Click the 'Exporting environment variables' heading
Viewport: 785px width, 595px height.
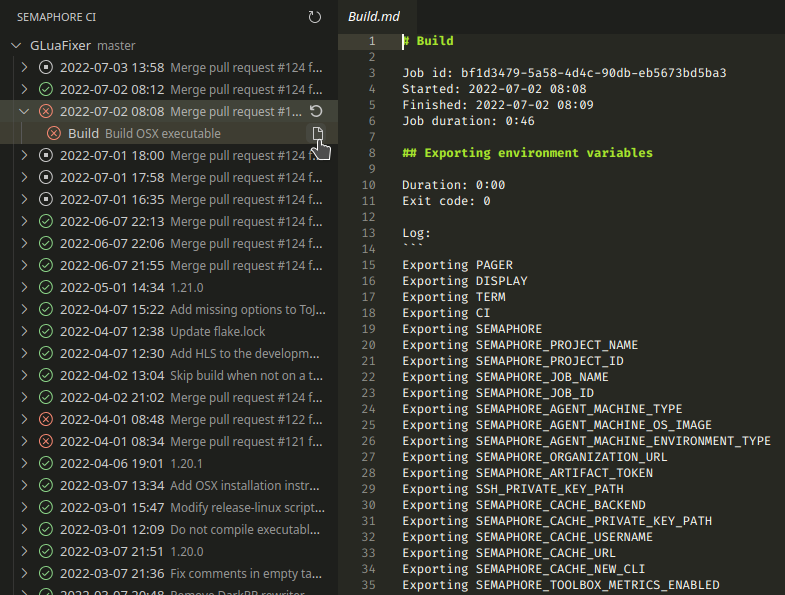coord(527,153)
